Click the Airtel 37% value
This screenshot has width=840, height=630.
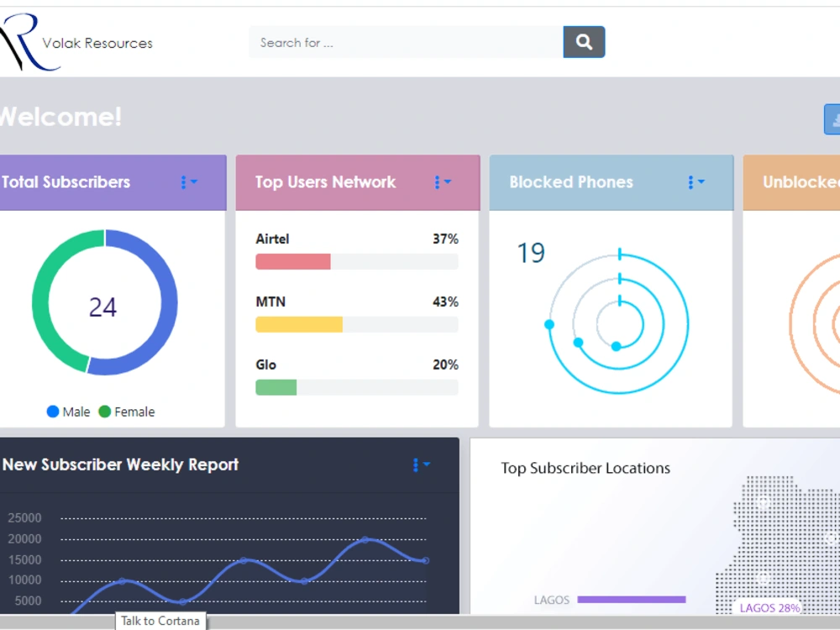(x=445, y=239)
